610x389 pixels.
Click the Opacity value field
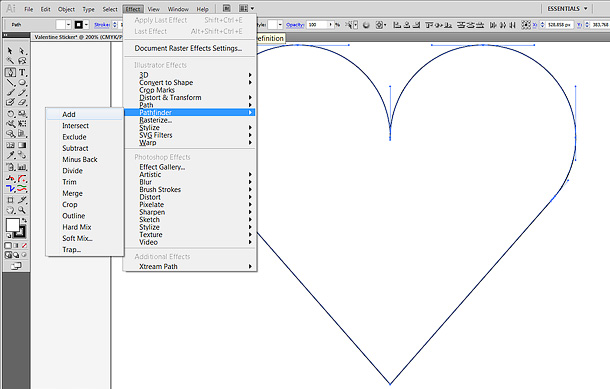[317, 25]
